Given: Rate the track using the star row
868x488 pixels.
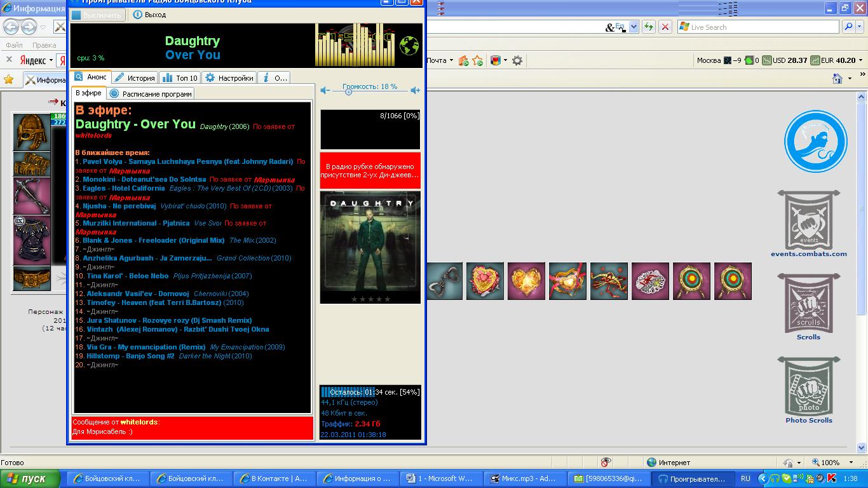Looking at the screenshot, I should point(370,299).
